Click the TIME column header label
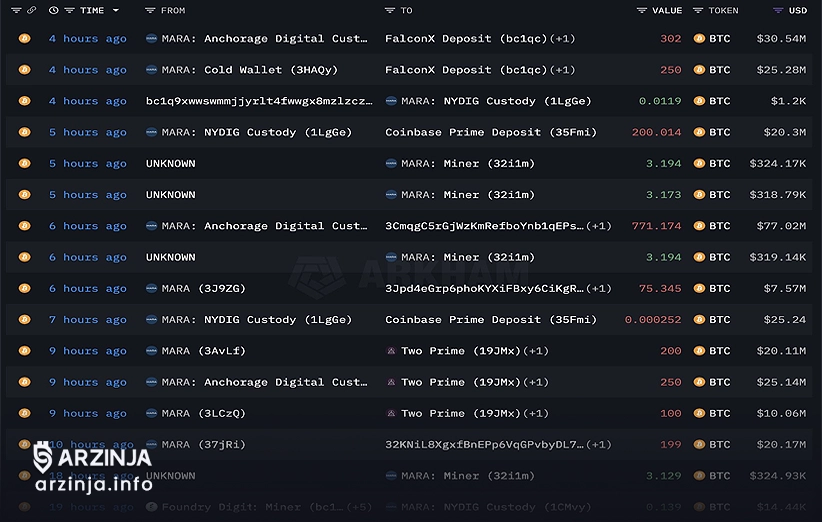 [x=92, y=10]
